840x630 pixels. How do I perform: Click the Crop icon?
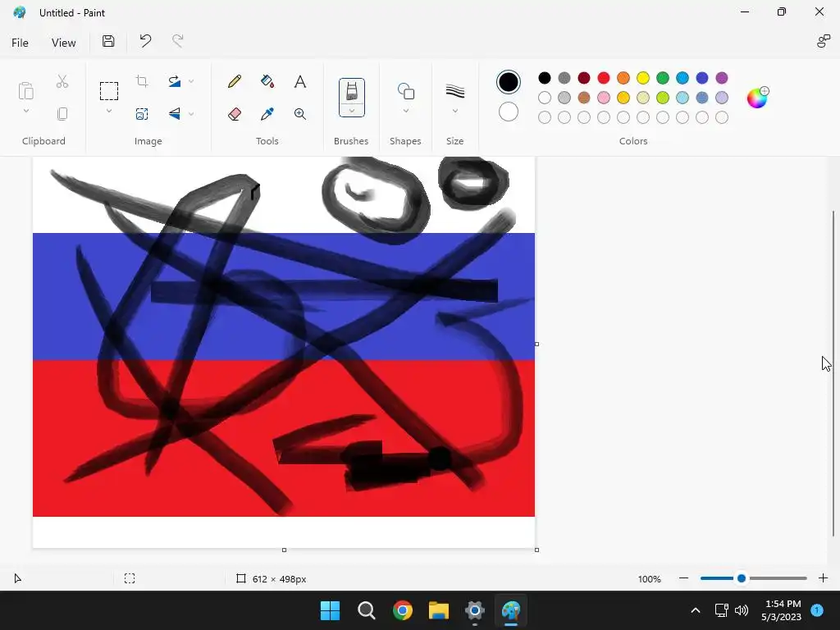coord(142,81)
